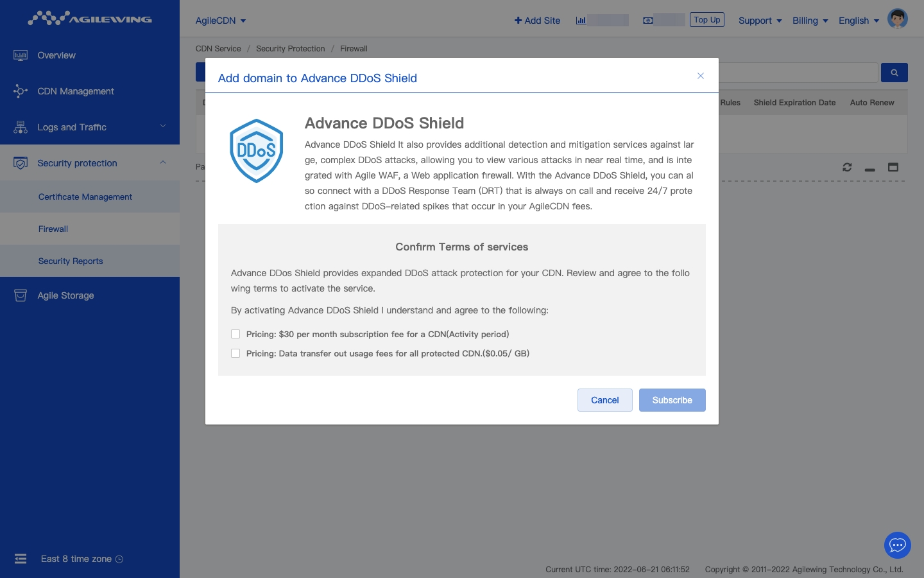The width and height of the screenshot is (924, 578).
Task: Click the AgileWing logo
Action: [x=90, y=18]
